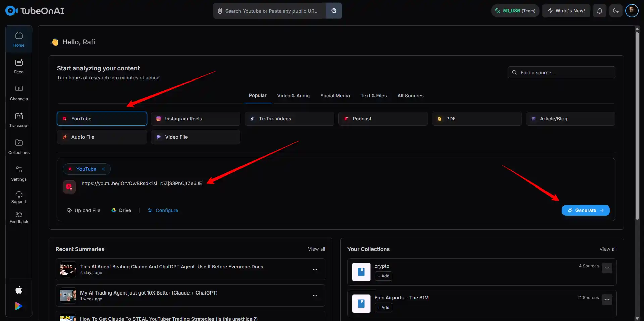Focus the Find a source search field
Image resolution: width=644 pixels, height=321 pixels.
coord(561,72)
